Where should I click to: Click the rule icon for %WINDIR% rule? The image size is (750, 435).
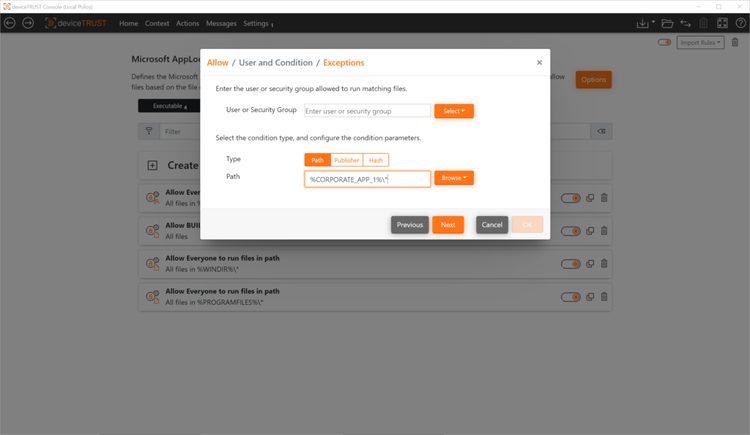click(153, 264)
